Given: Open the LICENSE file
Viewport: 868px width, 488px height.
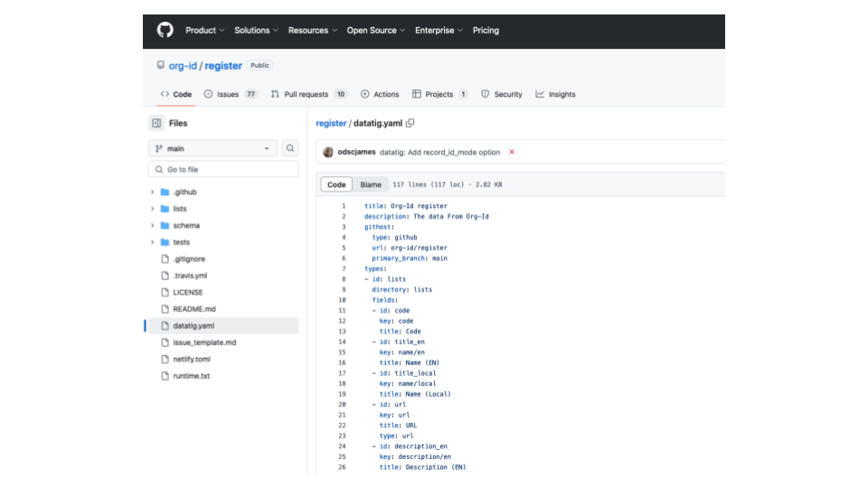Looking at the screenshot, I should (x=188, y=292).
